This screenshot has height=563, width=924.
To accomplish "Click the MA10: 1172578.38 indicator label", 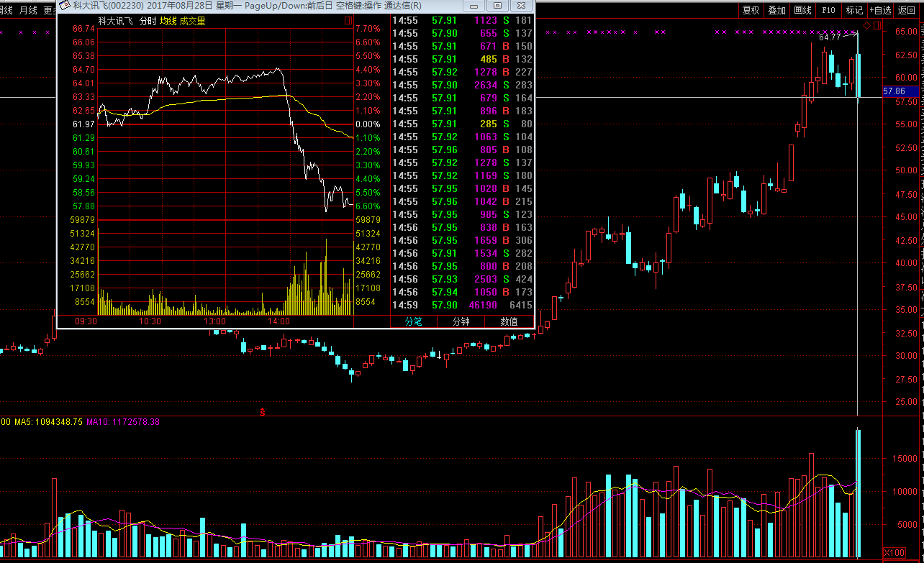I will 123,422.
